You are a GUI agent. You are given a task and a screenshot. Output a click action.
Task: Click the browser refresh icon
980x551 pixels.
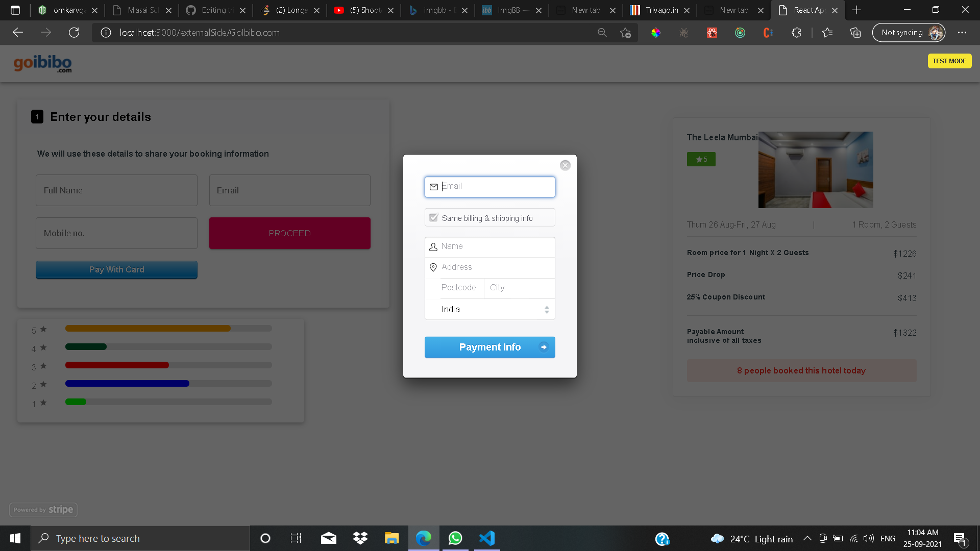tap(74, 33)
